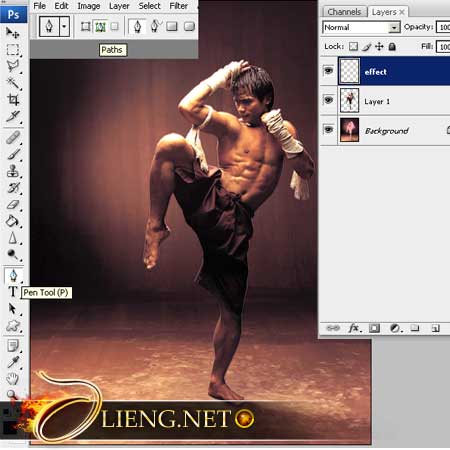Screen dimensions: 450x450
Task: Select the Notes tool
Action: coord(13,346)
